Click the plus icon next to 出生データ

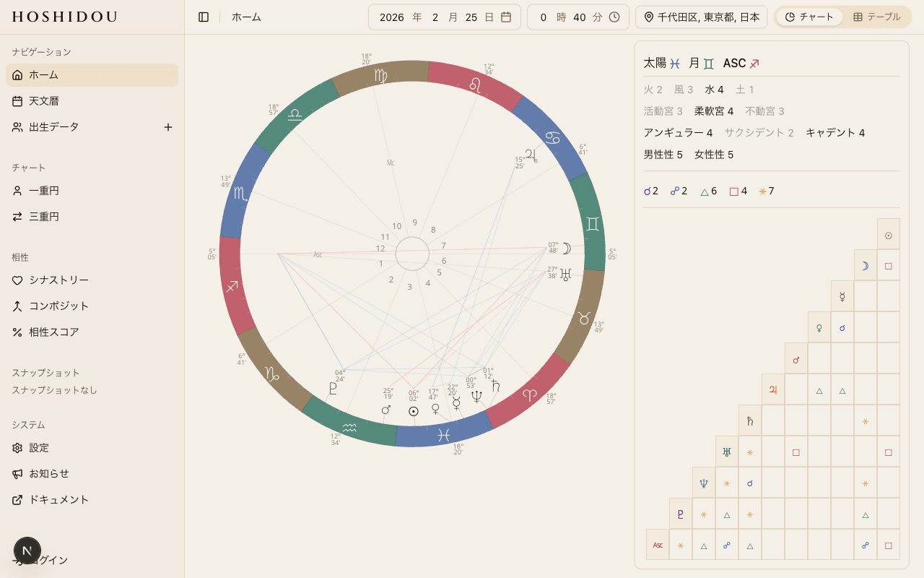coord(168,127)
